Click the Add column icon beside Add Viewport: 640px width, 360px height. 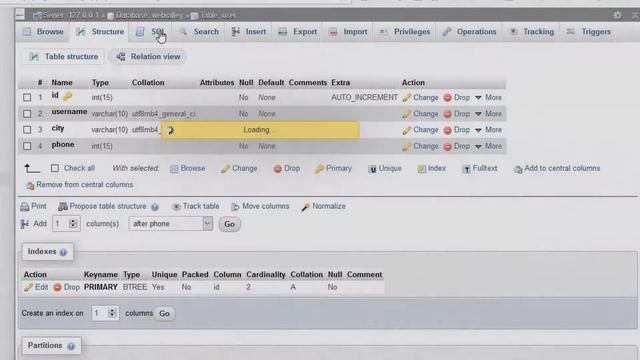tap(24, 224)
